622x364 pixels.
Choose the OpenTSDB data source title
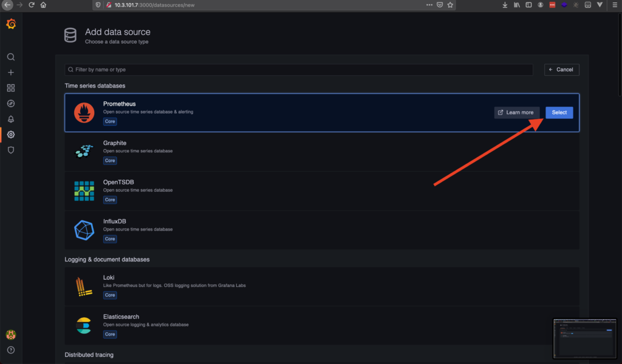click(118, 182)
